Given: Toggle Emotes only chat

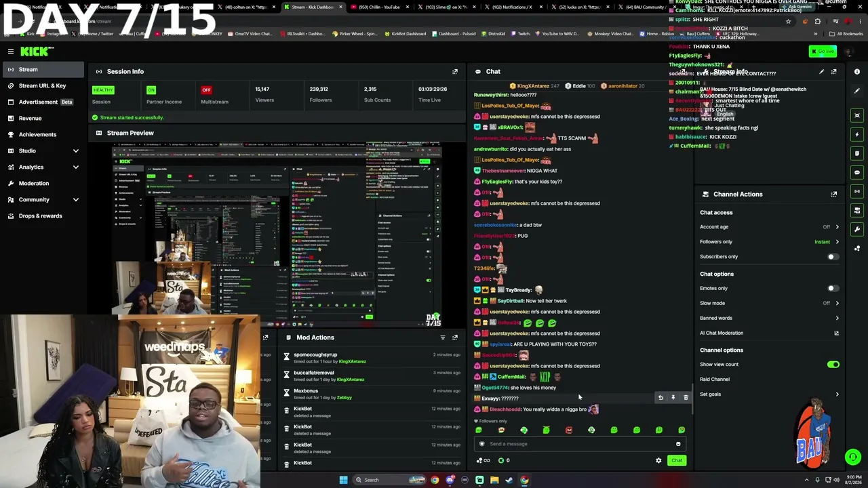Looking at the screenshot, I should [833, 288].
